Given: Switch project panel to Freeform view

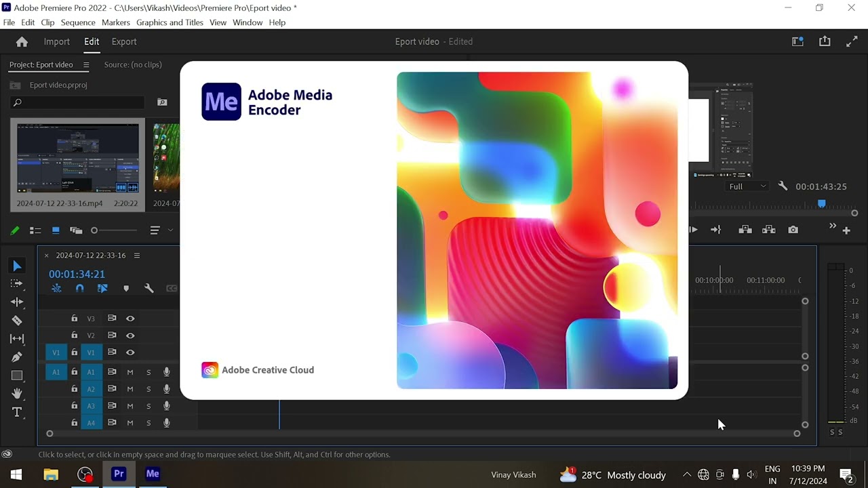Looking at the screenshot, I should [76, 230].
